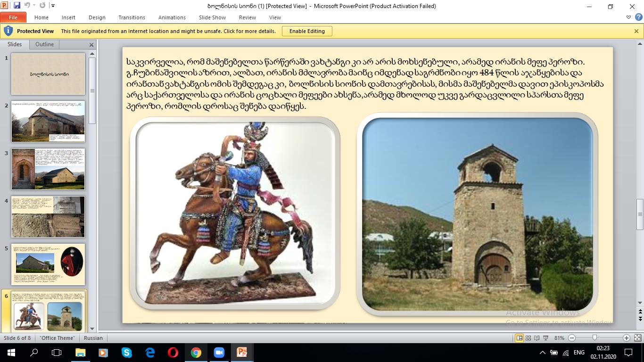Open Google Chrome from the taskbar
The image size is (644, 362).
(x=196, y=353)
